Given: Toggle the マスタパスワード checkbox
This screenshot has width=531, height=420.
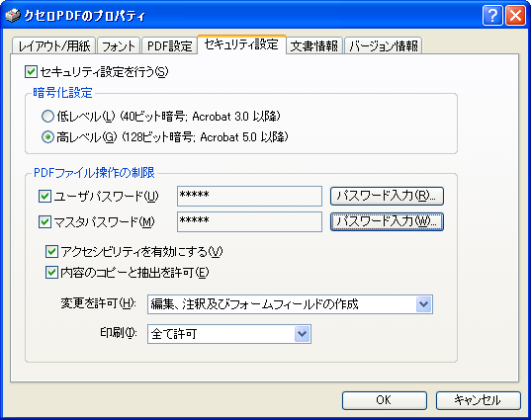Looking at the screenshot, I should click(45, 222).
